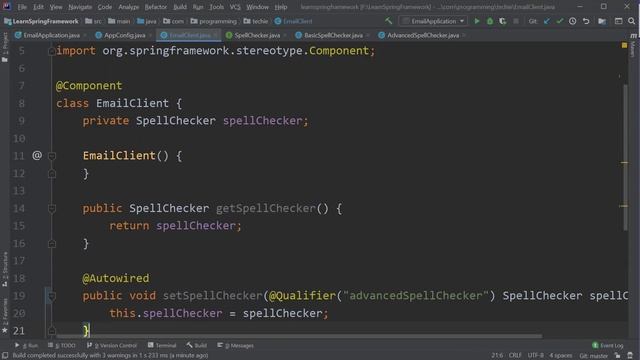This screenshot has width=640, height=360.
Task: Open the Navigate menu
Action: [x=80, y=7]
